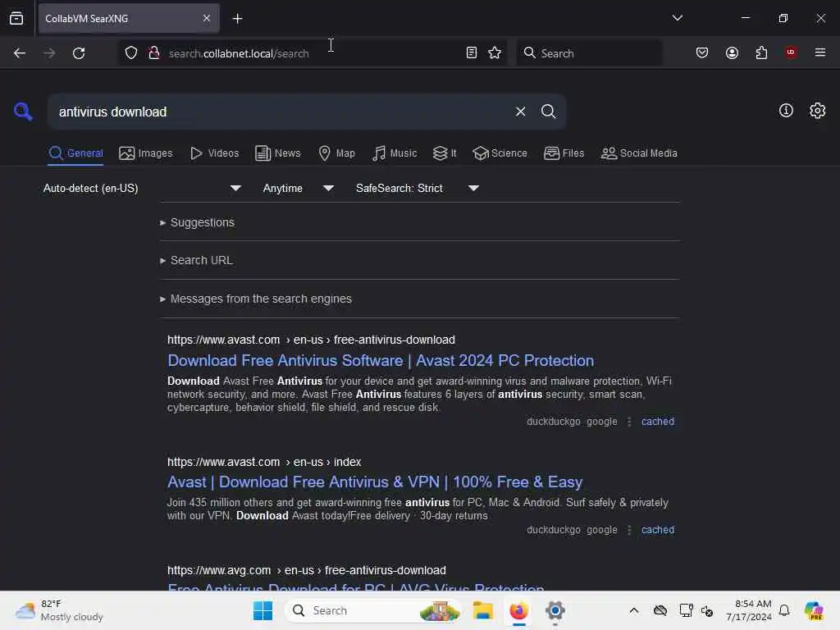Image resolution: width=840 pixels, height=630 pixels.
Task: Open Avast Download Free Antivirus & VPN result
Action: (x=375, y=482)
